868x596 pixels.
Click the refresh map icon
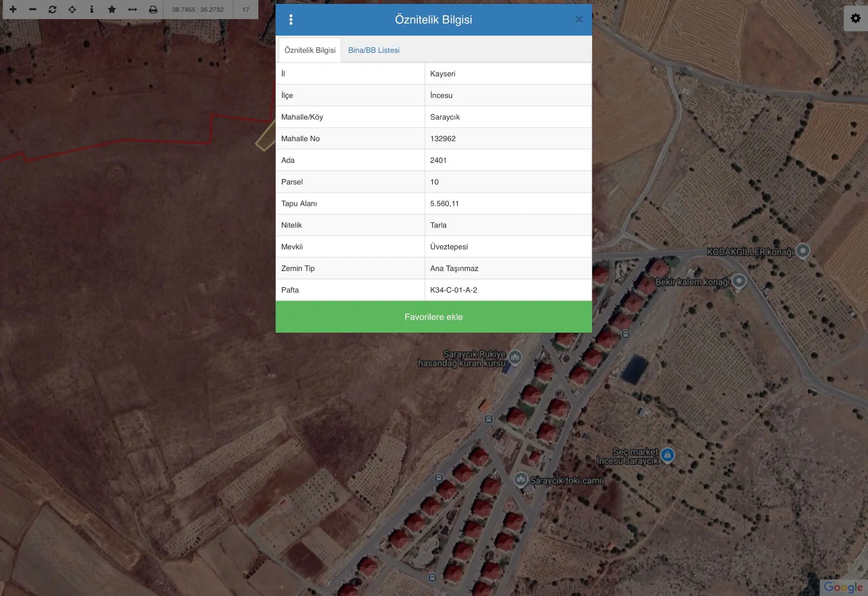click(x=52, y=9)
